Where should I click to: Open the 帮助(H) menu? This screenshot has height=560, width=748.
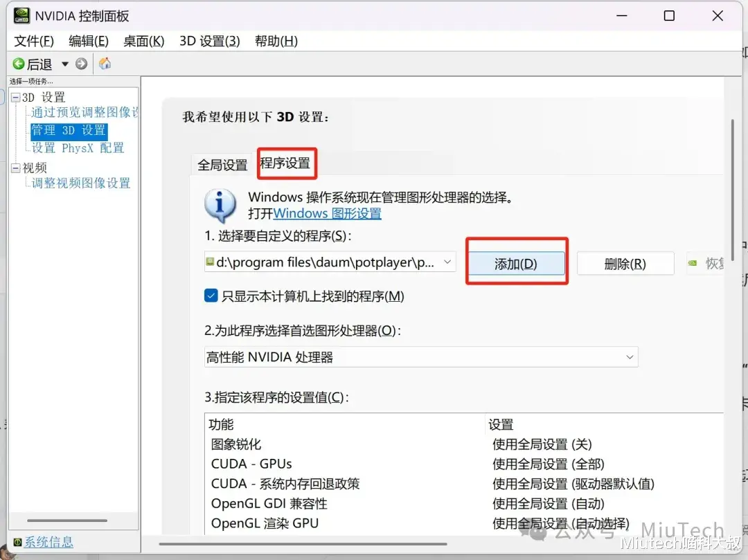click(x=276, y=41)
